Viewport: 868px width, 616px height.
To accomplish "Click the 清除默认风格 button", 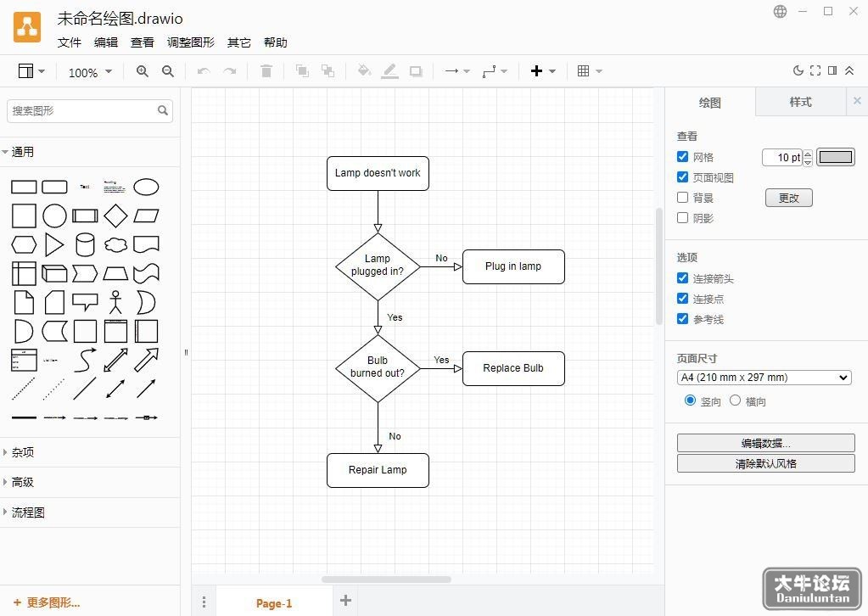I will 765,464.
